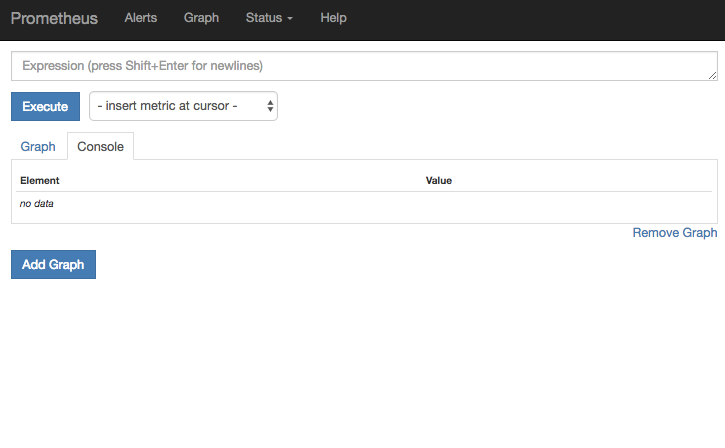725x448 pixels.
Task: Open the insert metric at cursor dropdown
Action: pyautogui.click(x=184, y=106)
